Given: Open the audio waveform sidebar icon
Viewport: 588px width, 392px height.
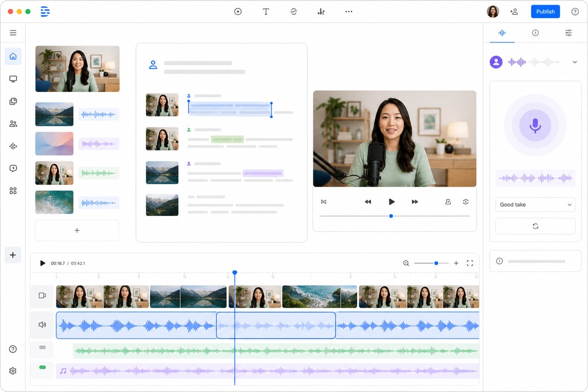Looking at the screenshot, I should 13,146.
